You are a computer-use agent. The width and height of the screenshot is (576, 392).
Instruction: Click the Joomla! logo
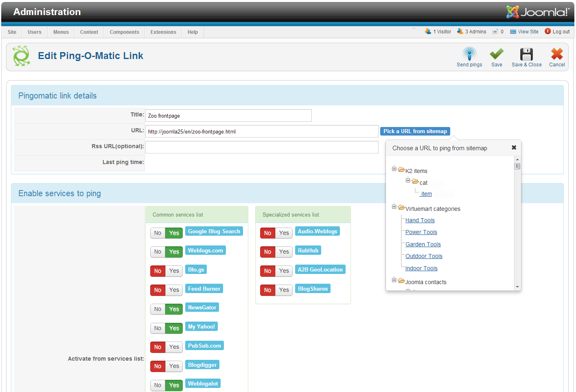tap(537, 12)
